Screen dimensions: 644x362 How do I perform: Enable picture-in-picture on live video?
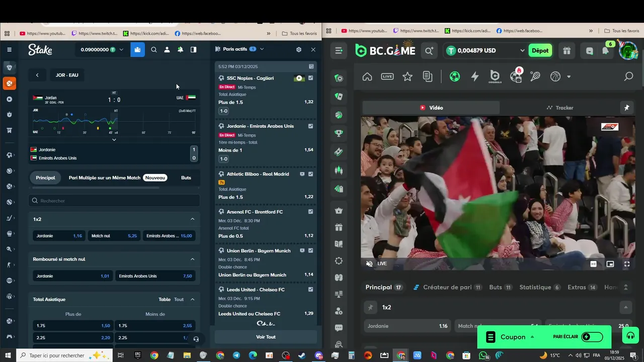610,264
